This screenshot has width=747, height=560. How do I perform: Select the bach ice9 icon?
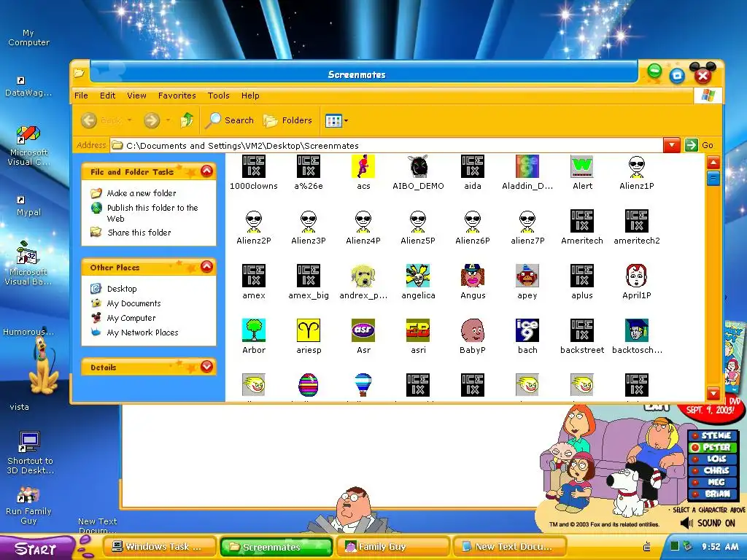(527, 330)
